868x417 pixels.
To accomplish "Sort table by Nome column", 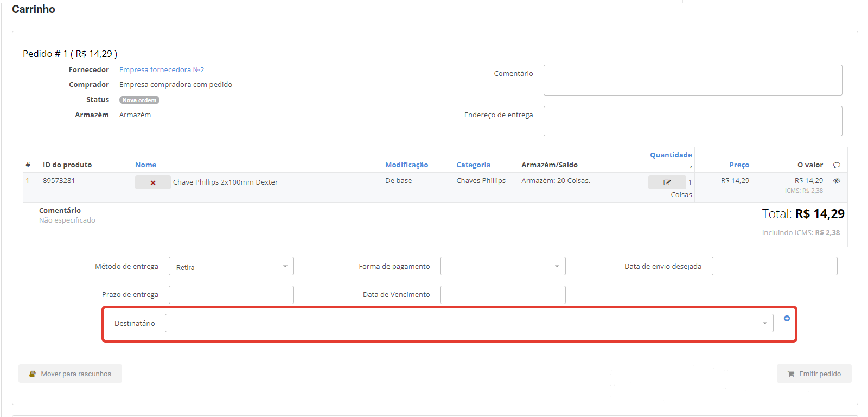I will coord(145,165).
